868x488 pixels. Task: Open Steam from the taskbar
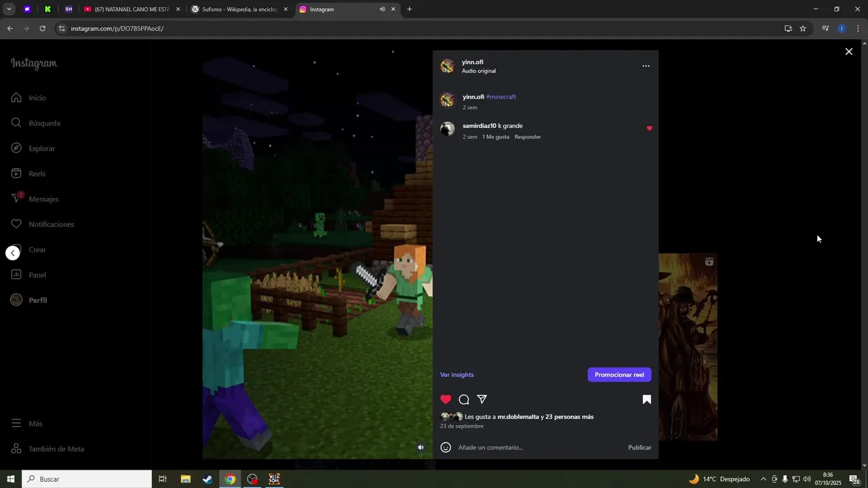tap(208, 479)
